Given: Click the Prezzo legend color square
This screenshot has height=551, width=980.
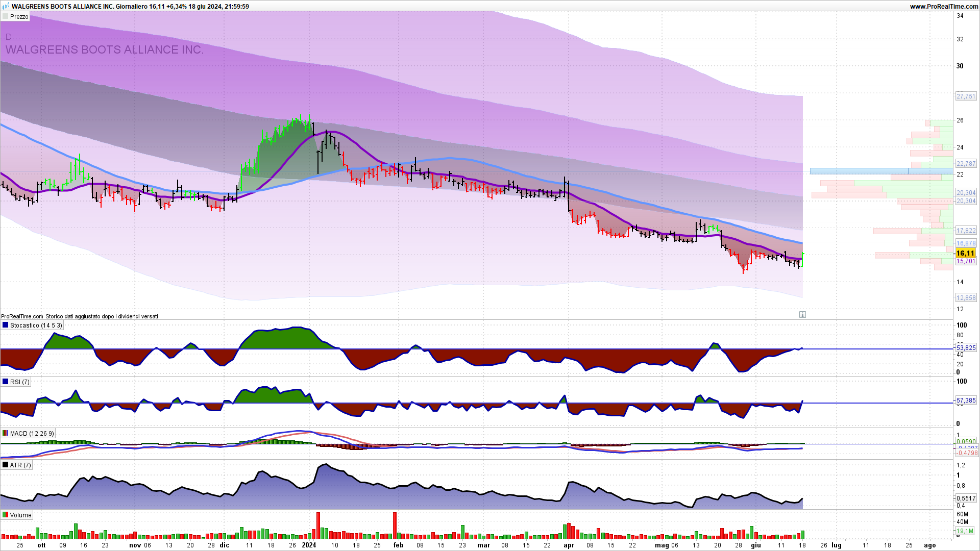Looking at the screenshot, I should pos(5,17).
